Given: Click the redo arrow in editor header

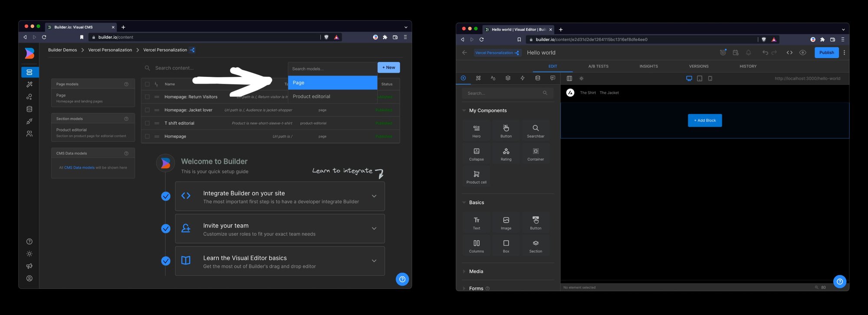Looking at the screenshot, I should point(774,53).
